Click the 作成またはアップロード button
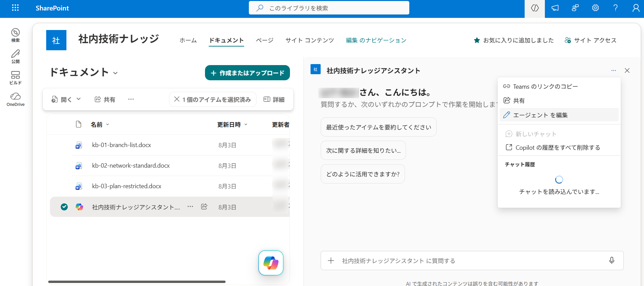The image size is (644, 286). point(247,73)
